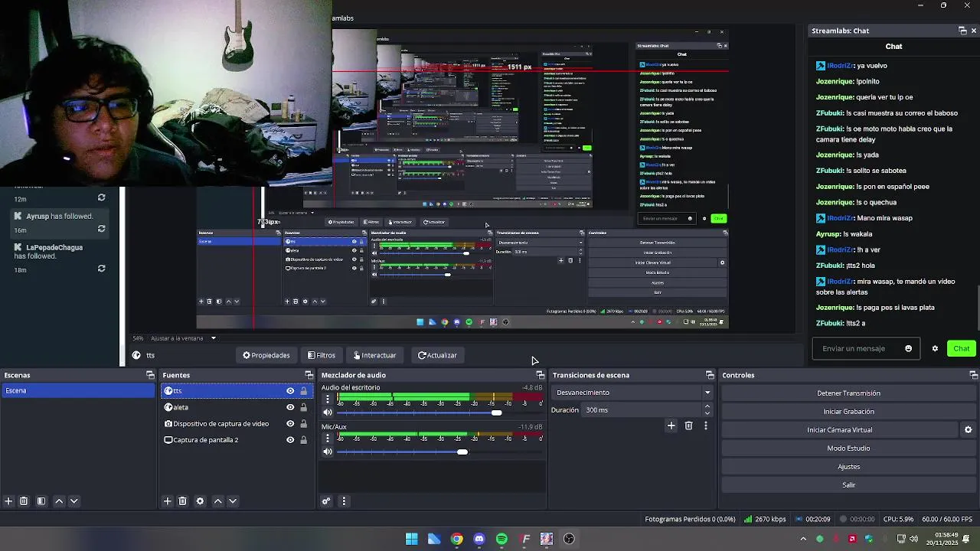Click Interactuar button for tts source
The image size is (980, 551).
click(x=374, y=355)
